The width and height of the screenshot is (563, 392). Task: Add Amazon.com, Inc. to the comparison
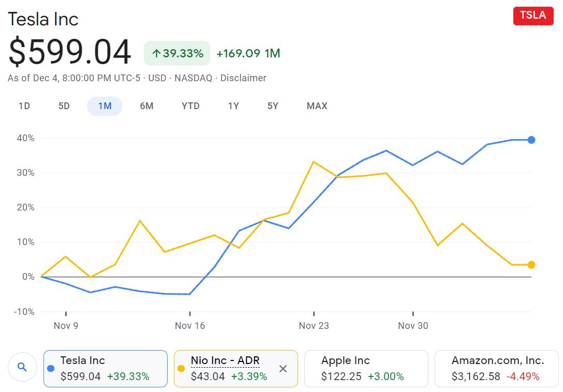(x=496, y=369)
